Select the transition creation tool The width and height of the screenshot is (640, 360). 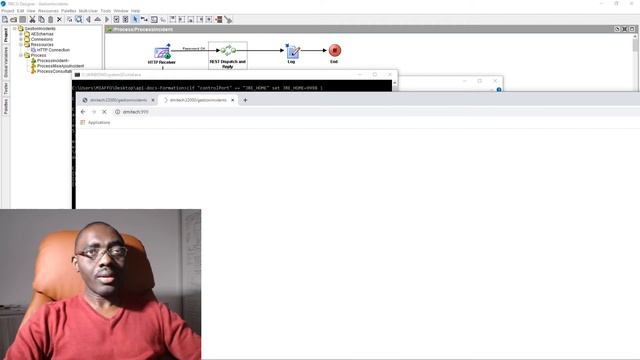pos(144,19)
